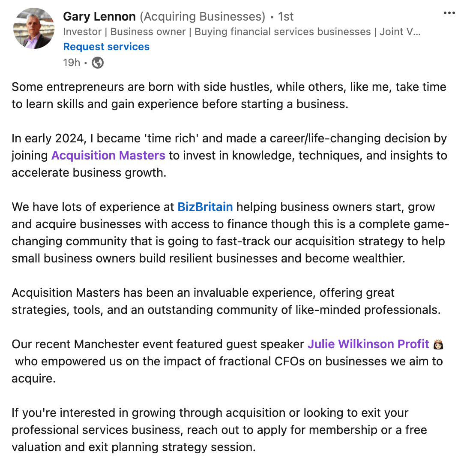Visit Julie Wilkinson Profit's profile link
Viewport: 467px width, 476px height.
click(368, 344)
